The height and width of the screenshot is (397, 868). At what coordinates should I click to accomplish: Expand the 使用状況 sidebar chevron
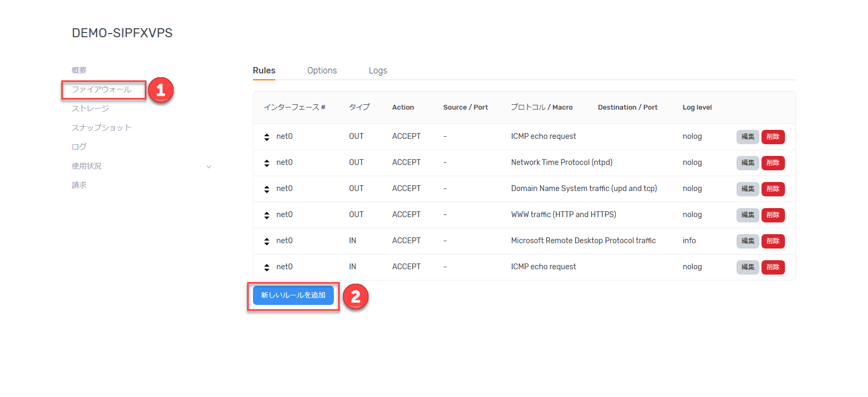[x=209, y=167]
